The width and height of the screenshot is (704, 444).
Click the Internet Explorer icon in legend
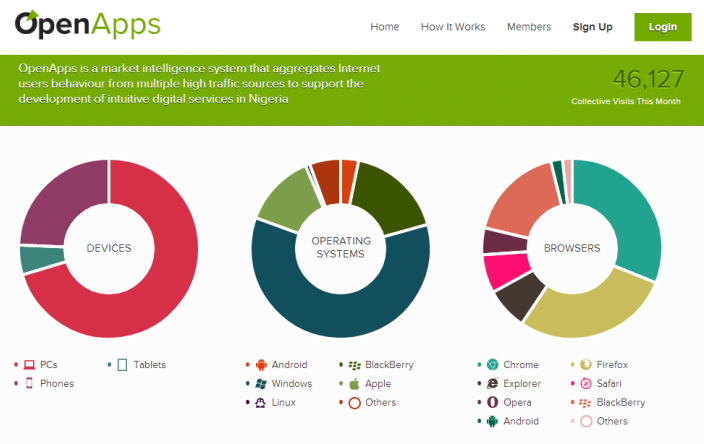click(x=492, y=383)
